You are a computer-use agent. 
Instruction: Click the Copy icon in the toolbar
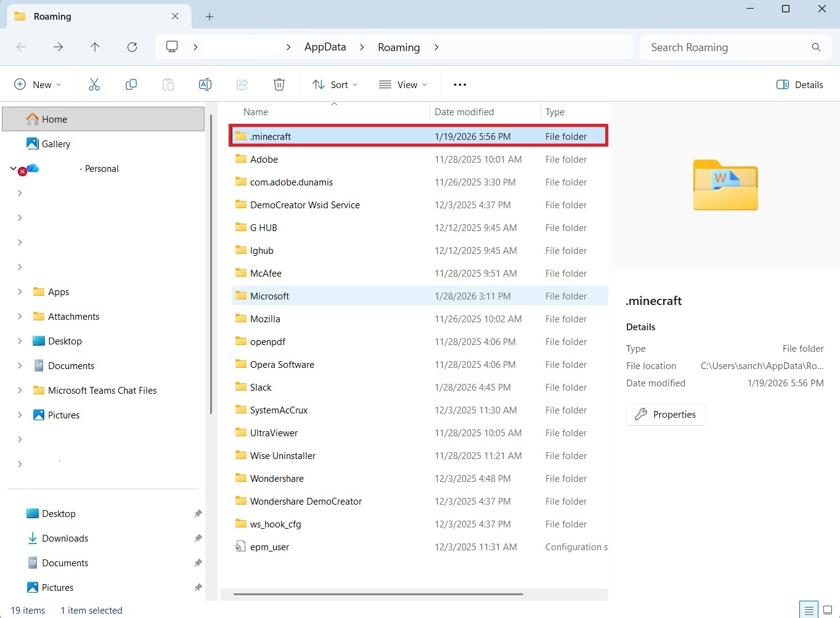point(131,84)
